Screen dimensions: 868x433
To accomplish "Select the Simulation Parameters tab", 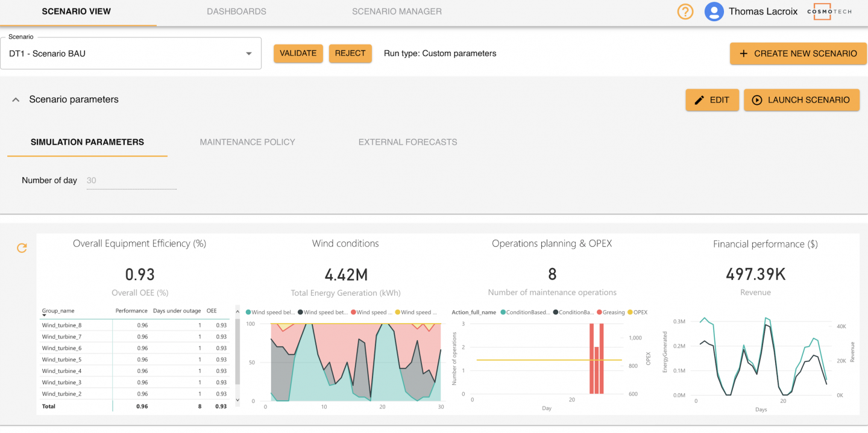I will (x=87, y=142).
